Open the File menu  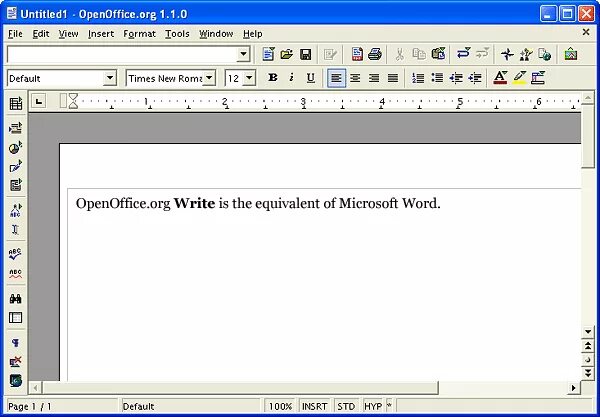15,34
